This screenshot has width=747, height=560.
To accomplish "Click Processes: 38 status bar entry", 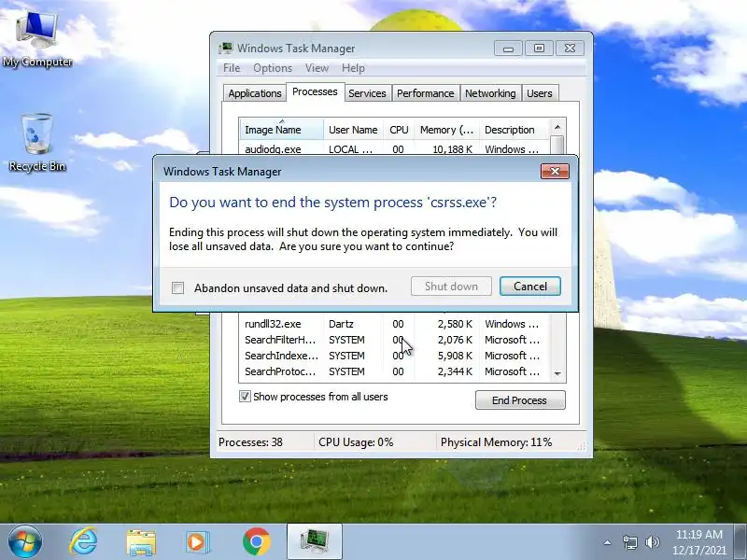I will click(x=250, y=442).
